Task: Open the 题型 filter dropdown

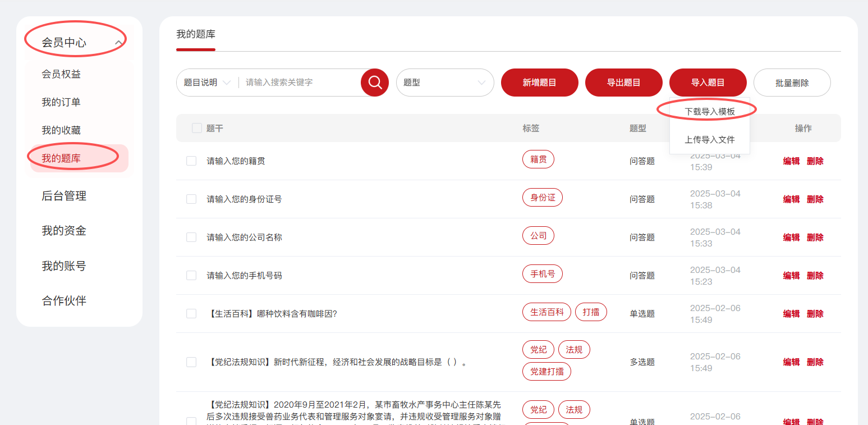Action: (444, 83)
